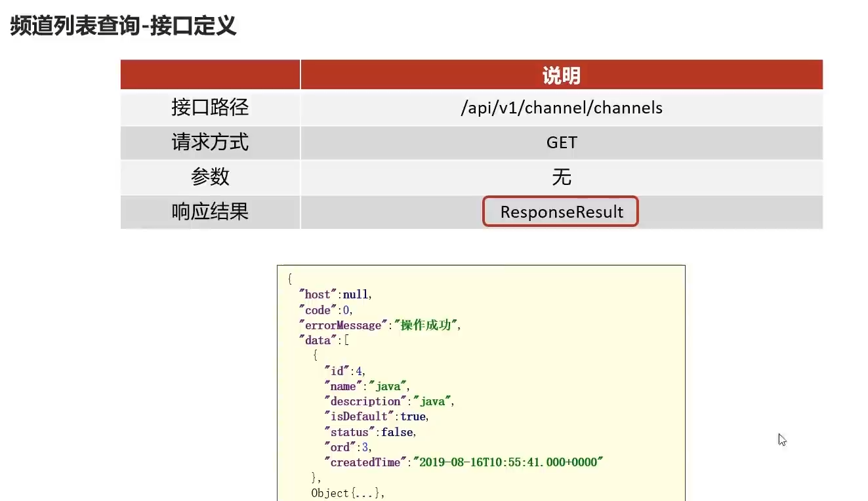Click the "status":false line
The width and height of the screenshot is (868, 501).
(370, 432)
